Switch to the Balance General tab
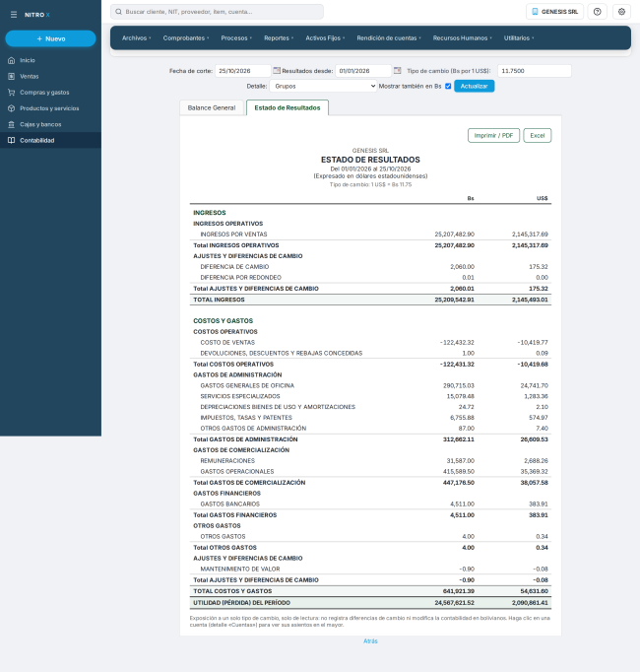Viewport: 640px width, 672px height. (x=212, y=108)
